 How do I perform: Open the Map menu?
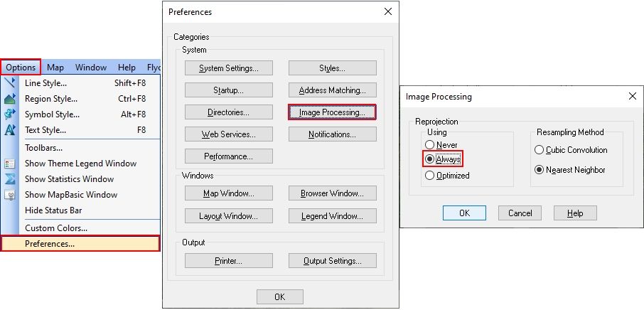55,68
